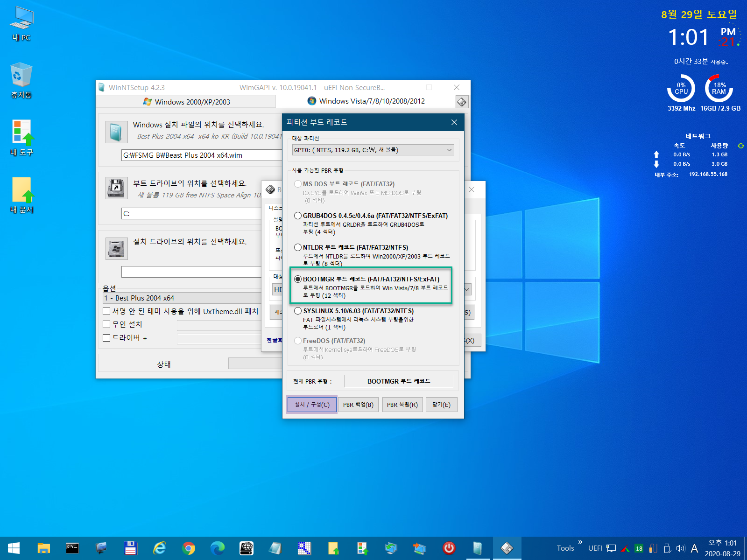
Task: Click the refresh icon in network widget
Action: click(740, 146)
